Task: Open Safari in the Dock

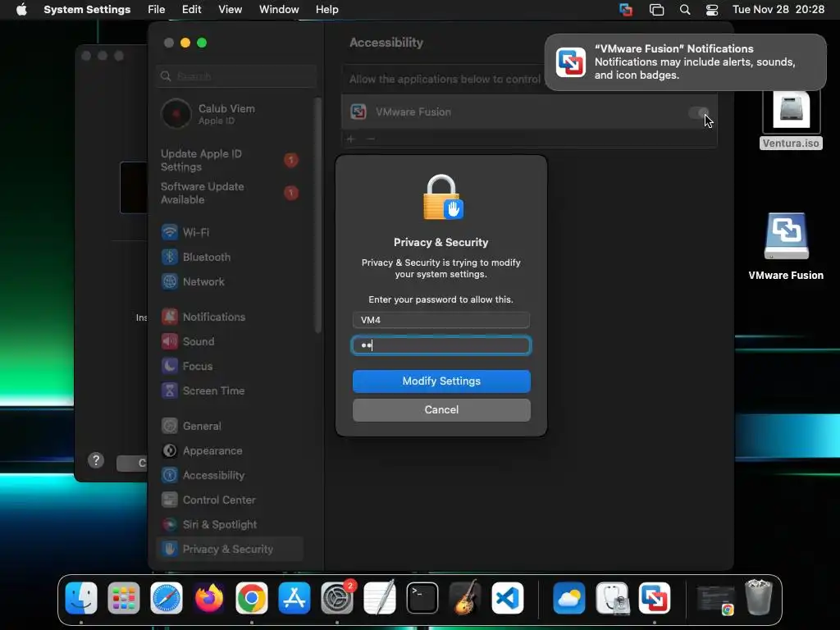Action: pyautogui.click(x=166, y=598)
